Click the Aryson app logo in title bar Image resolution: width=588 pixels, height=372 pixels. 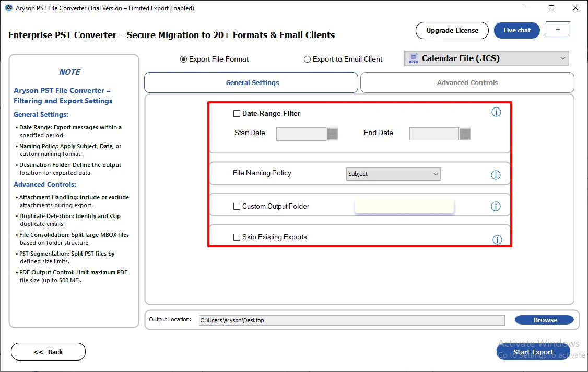pos(9,8)
